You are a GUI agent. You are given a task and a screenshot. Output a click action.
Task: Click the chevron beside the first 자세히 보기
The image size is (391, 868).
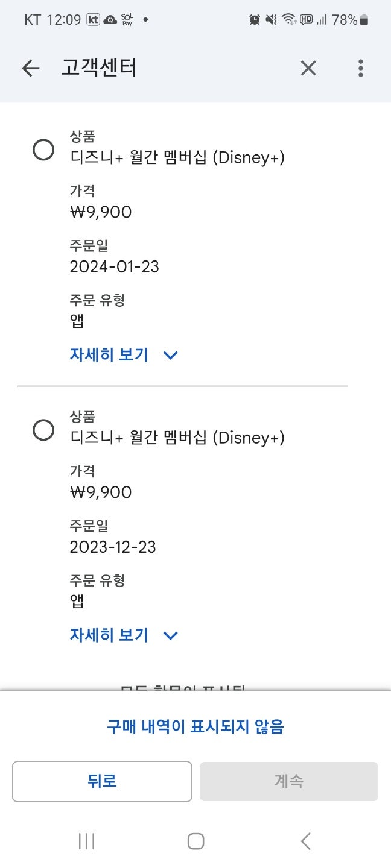tap(171, 355)
